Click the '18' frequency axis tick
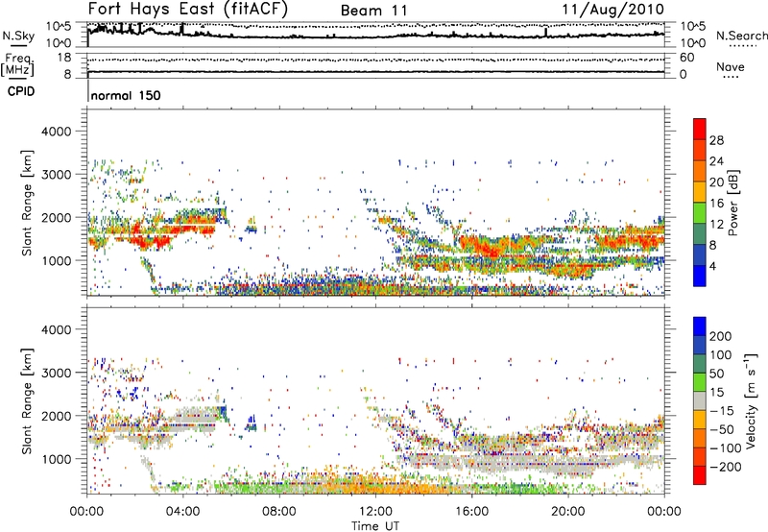Viewport: 768px width, 532px height. [x=64, y=58]
